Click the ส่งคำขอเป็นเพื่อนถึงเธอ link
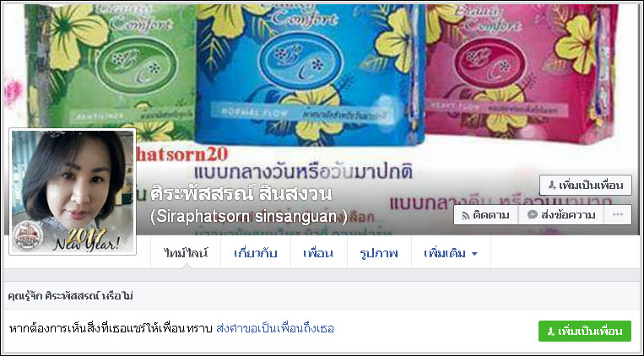 (275, 328)
